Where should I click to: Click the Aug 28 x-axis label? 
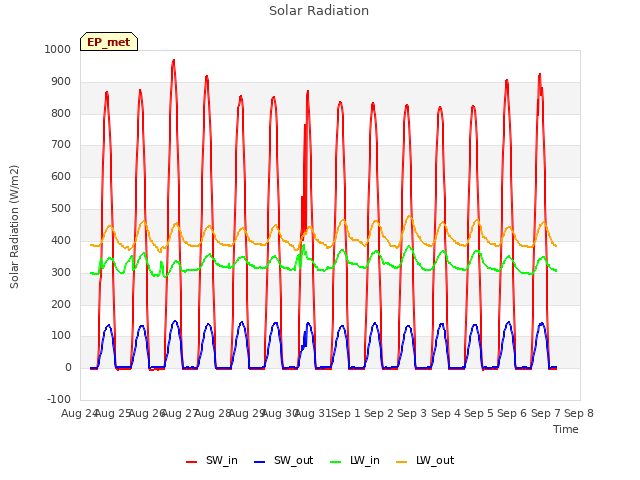(x=213, y=413)
